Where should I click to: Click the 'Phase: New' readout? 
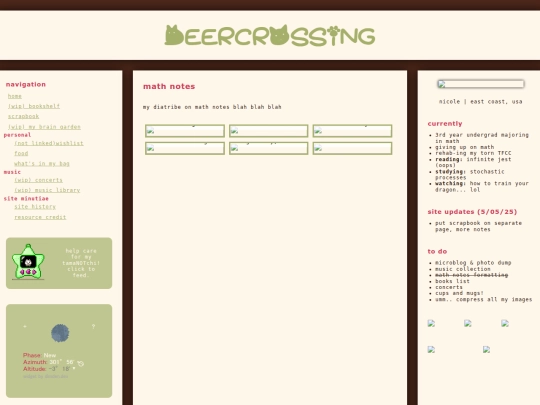point(39,355)
